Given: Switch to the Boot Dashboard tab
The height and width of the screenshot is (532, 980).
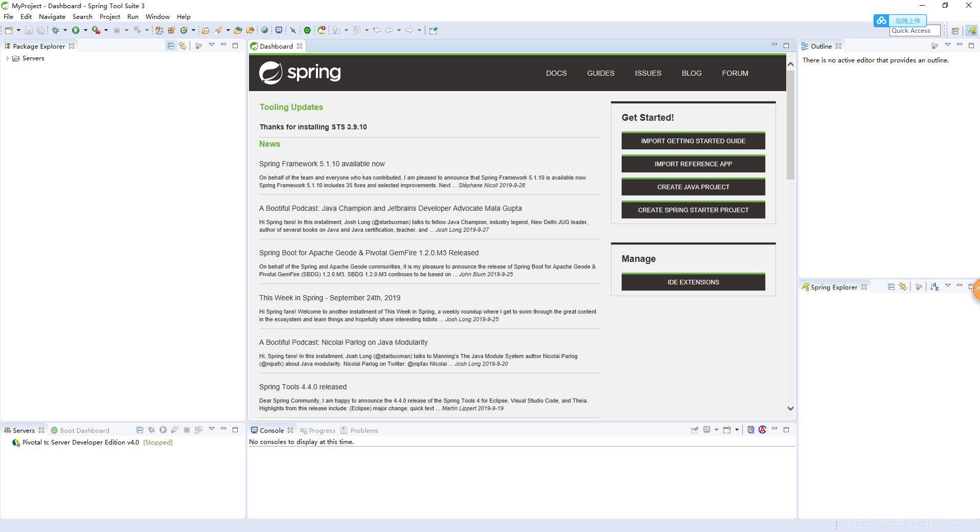Looking at the screenshot, I should 80,430.
